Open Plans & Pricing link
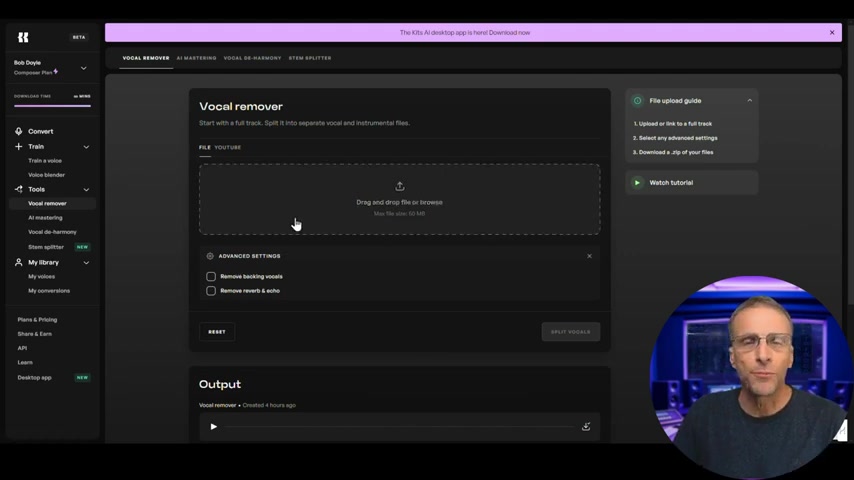854x480 pixels. click(37, 320)
